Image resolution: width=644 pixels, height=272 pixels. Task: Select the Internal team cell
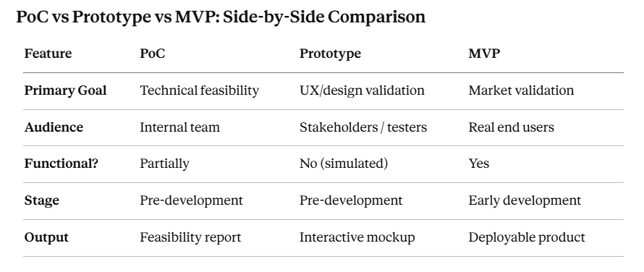(x=180, y=127)
